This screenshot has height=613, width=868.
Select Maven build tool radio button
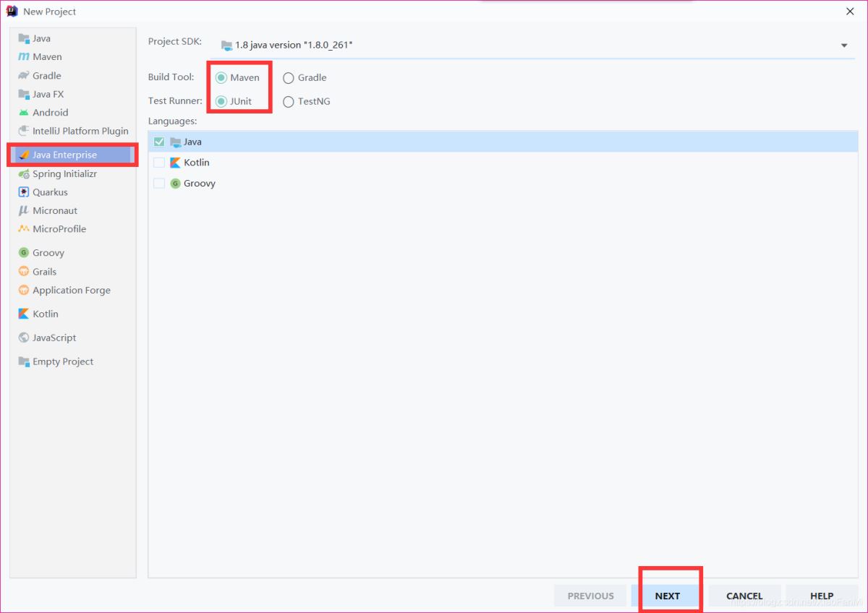(221, 77)
